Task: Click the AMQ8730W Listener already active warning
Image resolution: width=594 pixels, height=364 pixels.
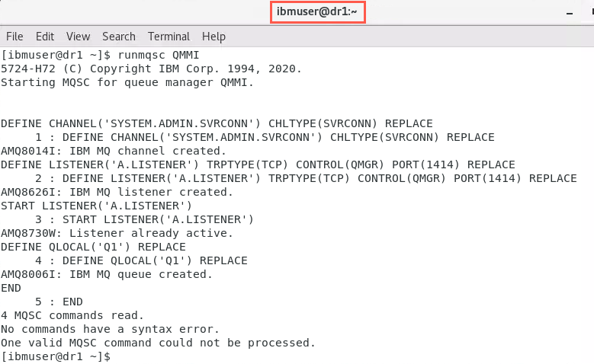Action: click(117, 233)
